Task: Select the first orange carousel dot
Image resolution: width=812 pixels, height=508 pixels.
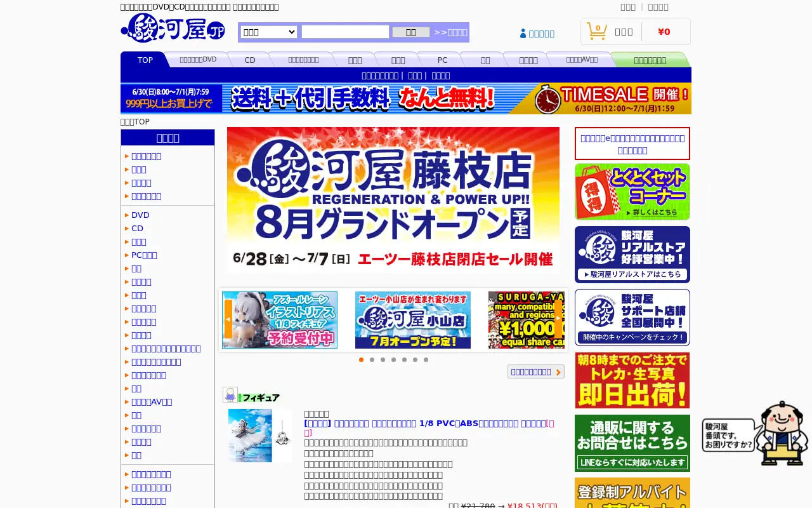Action: 362,359
